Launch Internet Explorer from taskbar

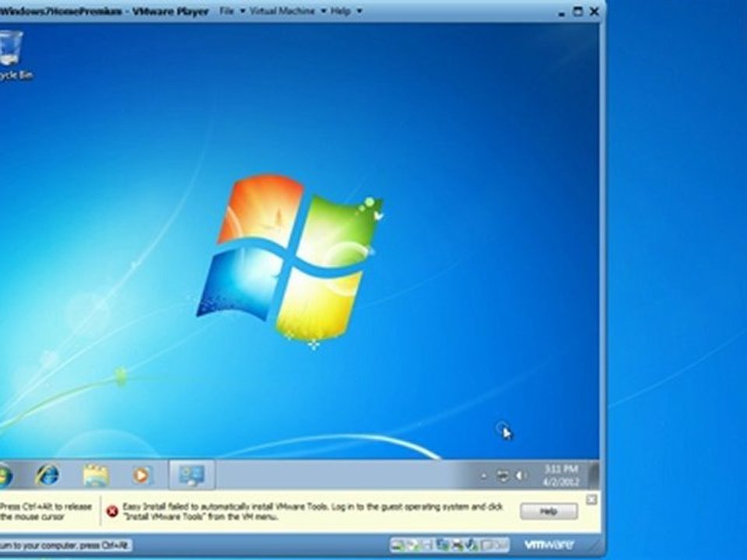pos(48,474)
